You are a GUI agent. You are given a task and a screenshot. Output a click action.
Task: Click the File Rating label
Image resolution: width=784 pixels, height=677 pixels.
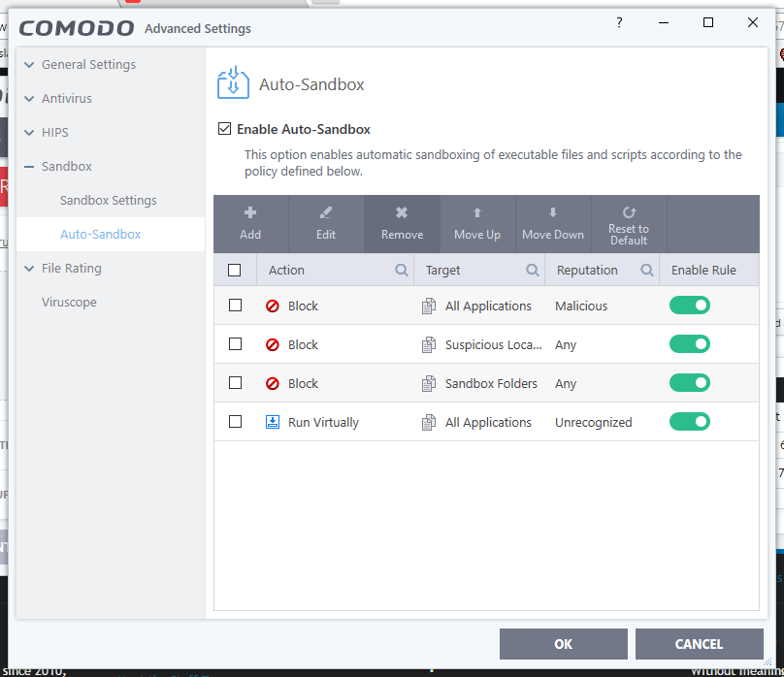point(72,269)
